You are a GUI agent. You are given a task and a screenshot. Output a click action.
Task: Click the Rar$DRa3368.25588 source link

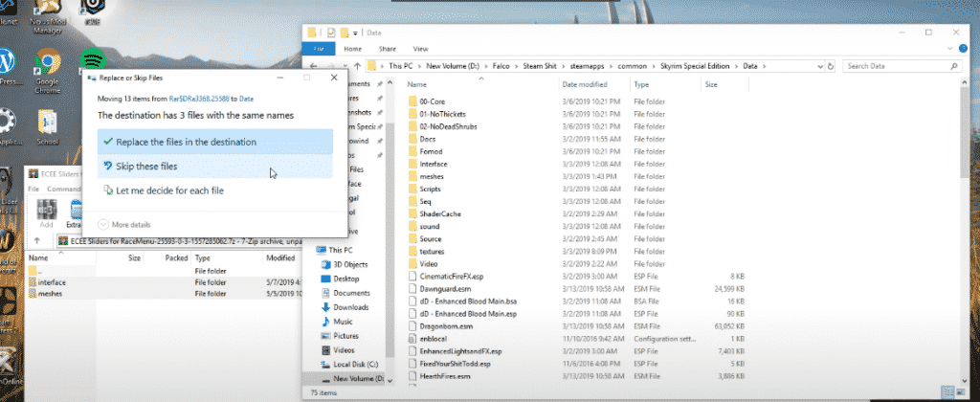pyautogui.click(x=198, y=99)
